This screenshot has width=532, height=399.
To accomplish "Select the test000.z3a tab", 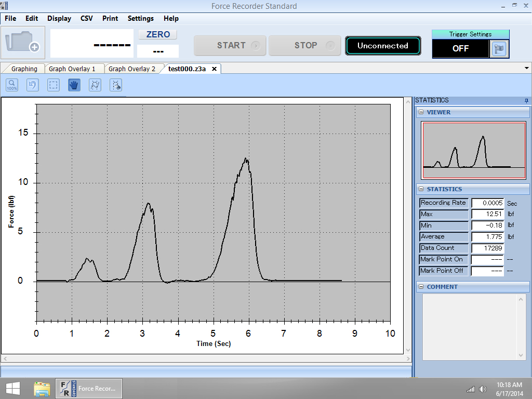I will 187,69.
